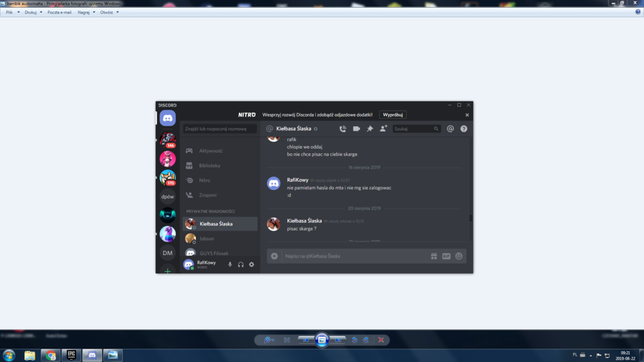Click the message box for Kiełbasa Ślaska

[x=355, y=256]
